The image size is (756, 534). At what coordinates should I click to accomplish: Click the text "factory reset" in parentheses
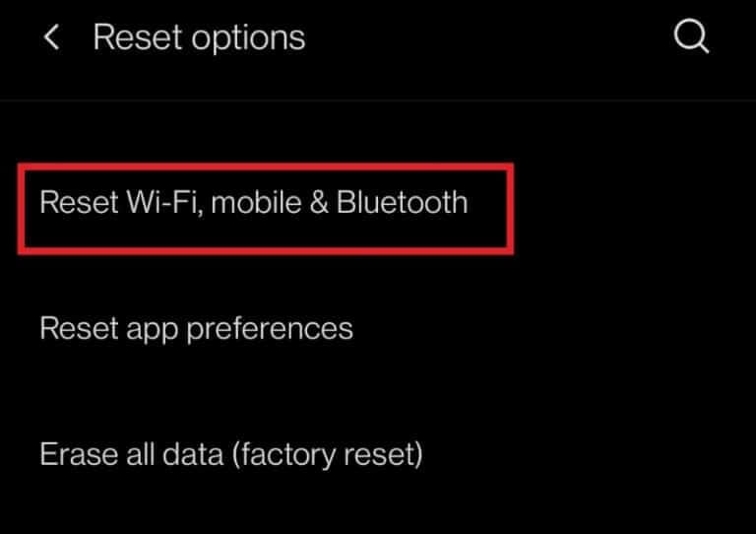tap(328, 454)
